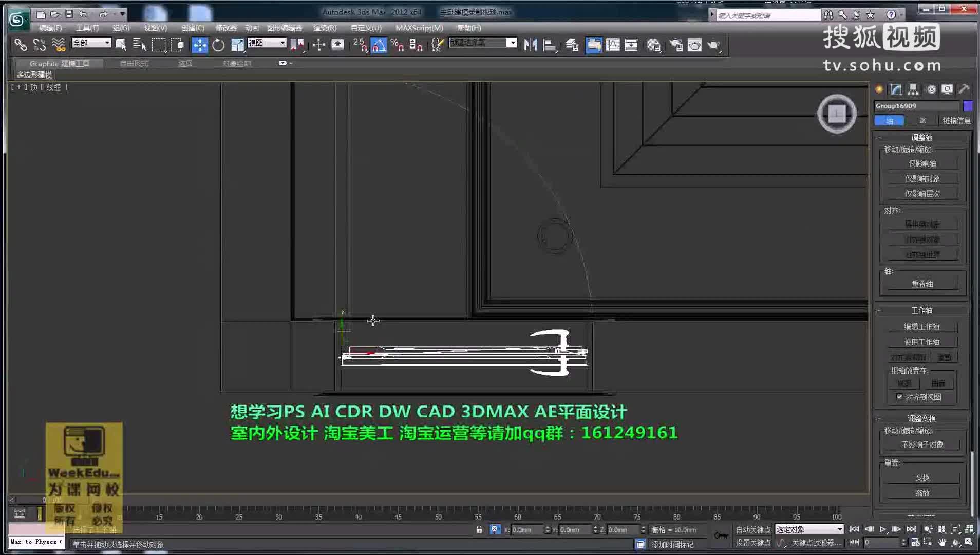Uncheck the 对齐到视图 checkbox
The width and height of the screenshot is (980, 555).
(900, 397)
